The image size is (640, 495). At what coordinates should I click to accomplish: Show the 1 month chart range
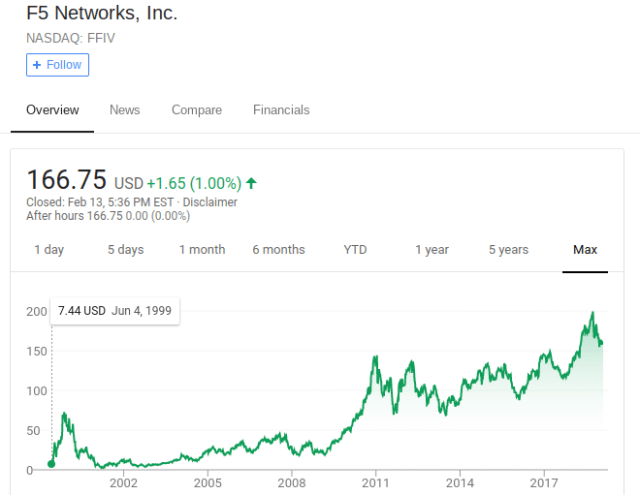(x=202, y=250)
